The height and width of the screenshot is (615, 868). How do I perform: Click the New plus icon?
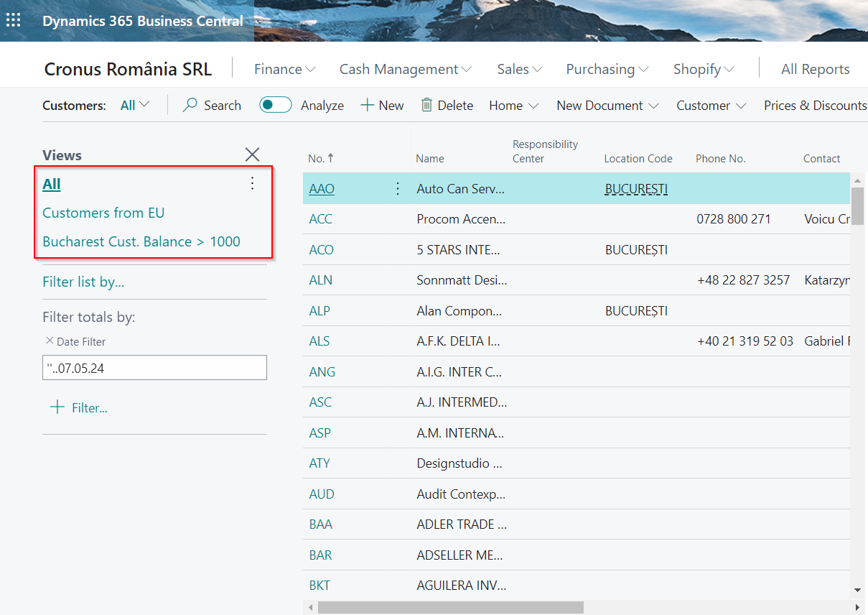point(367,106)
